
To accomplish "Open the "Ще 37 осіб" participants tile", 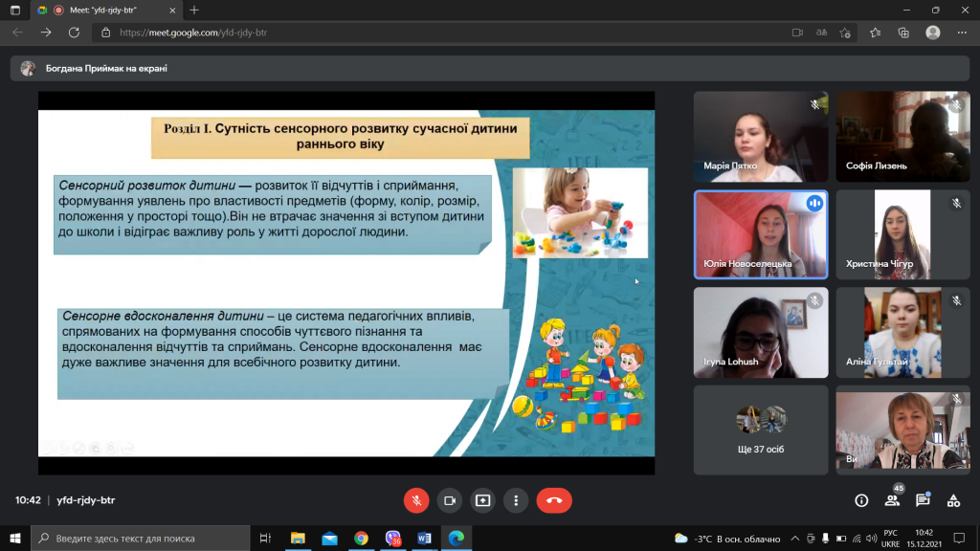I will coord(761,430).
